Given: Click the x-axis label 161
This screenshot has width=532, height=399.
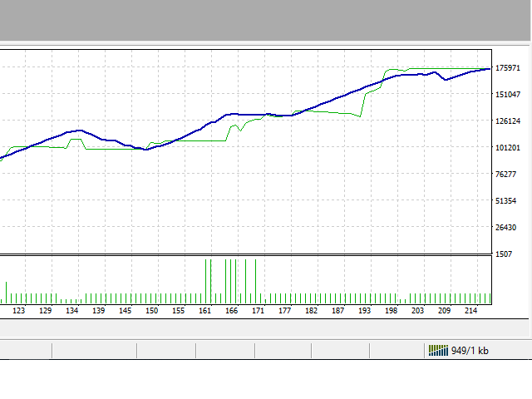Looking at the screenshot, I should [x=205, y=310].
